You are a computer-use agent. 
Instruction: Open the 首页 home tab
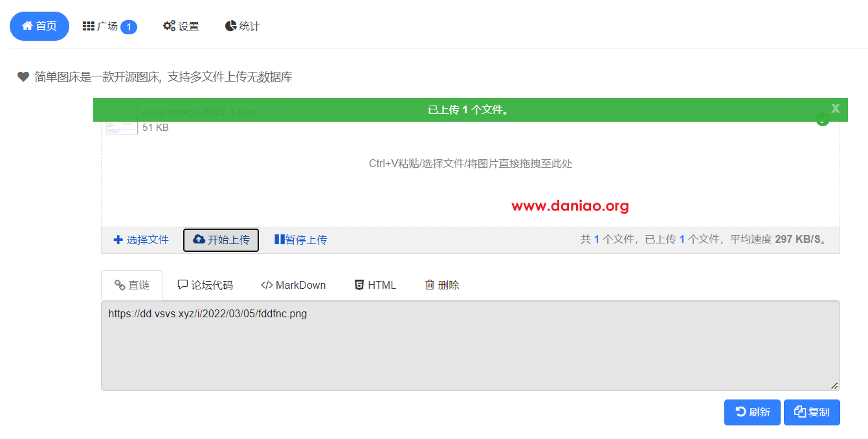pyautogui.click(x=39, y=26)
